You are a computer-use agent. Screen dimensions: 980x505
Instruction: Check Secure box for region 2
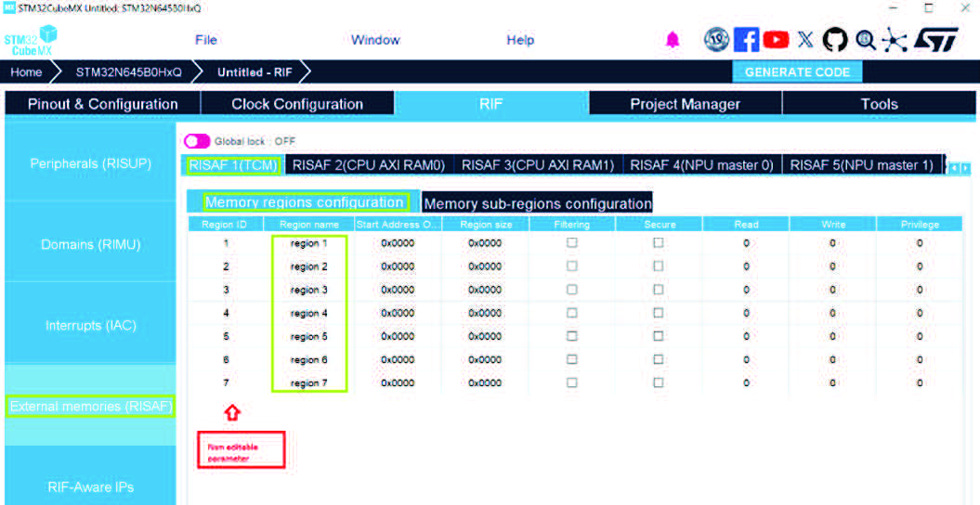659,265
